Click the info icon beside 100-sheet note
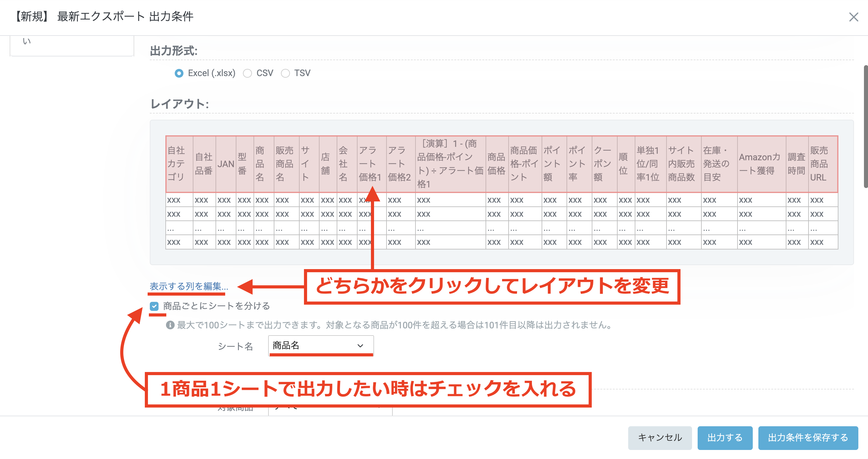The image size is (868, 459). pyautogui.click(x=170, y=325)
